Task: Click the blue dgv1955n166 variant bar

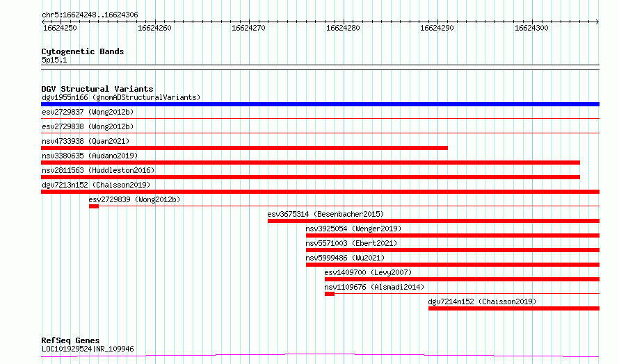Action: (x=320, y=104)
